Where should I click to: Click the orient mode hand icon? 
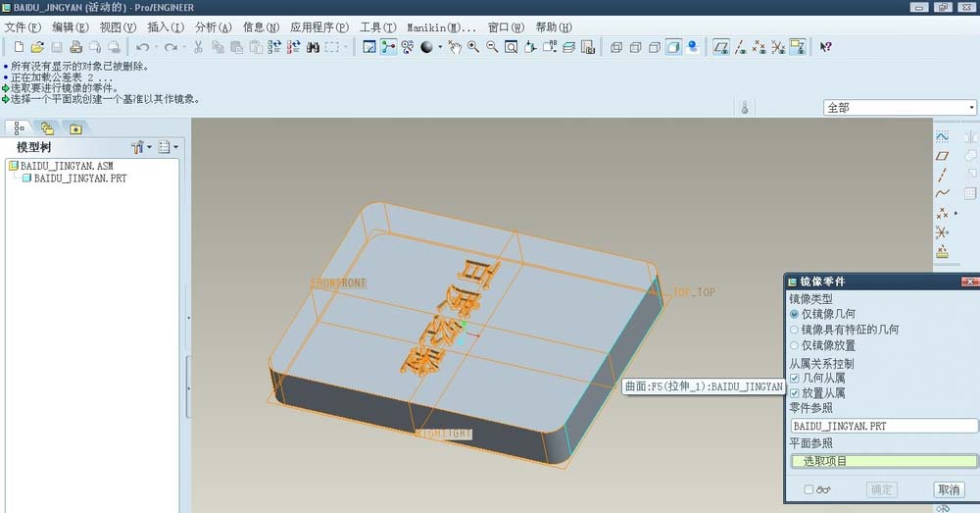[455, 47]
